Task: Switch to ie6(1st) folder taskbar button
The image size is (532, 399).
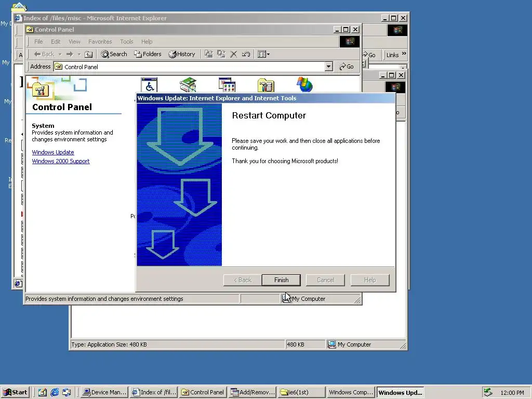Action: [x=301, y=392]
